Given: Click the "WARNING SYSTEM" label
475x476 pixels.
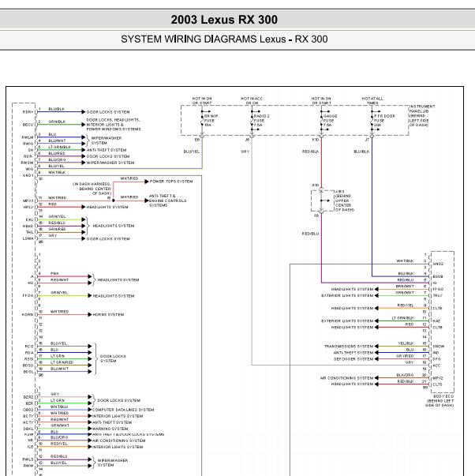Looking at the screenshot, I should (110, 429).
